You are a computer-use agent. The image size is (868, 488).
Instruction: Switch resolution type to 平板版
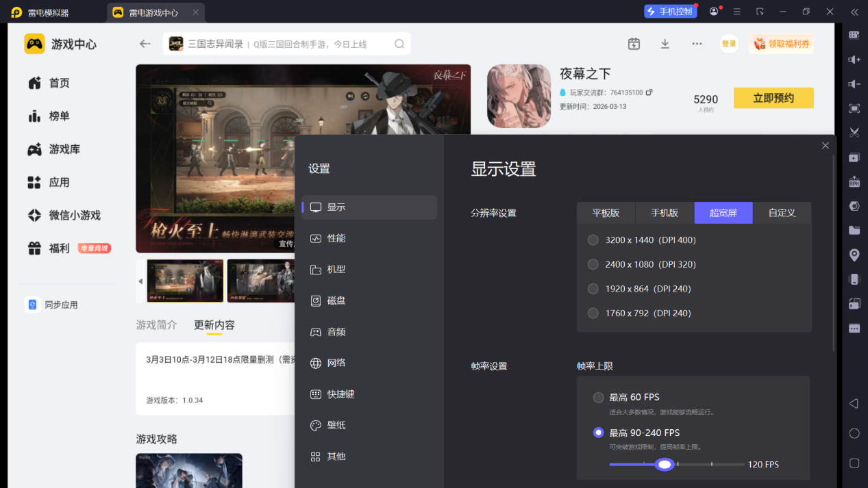coord(606,213)
